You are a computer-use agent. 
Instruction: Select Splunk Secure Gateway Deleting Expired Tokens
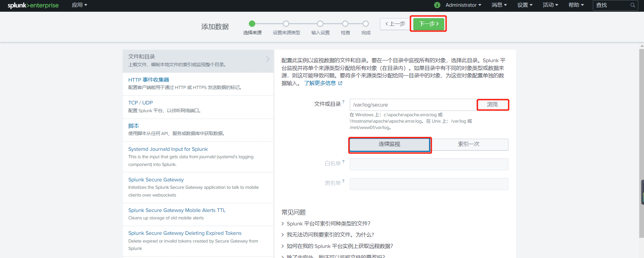[x=198, y=241]
